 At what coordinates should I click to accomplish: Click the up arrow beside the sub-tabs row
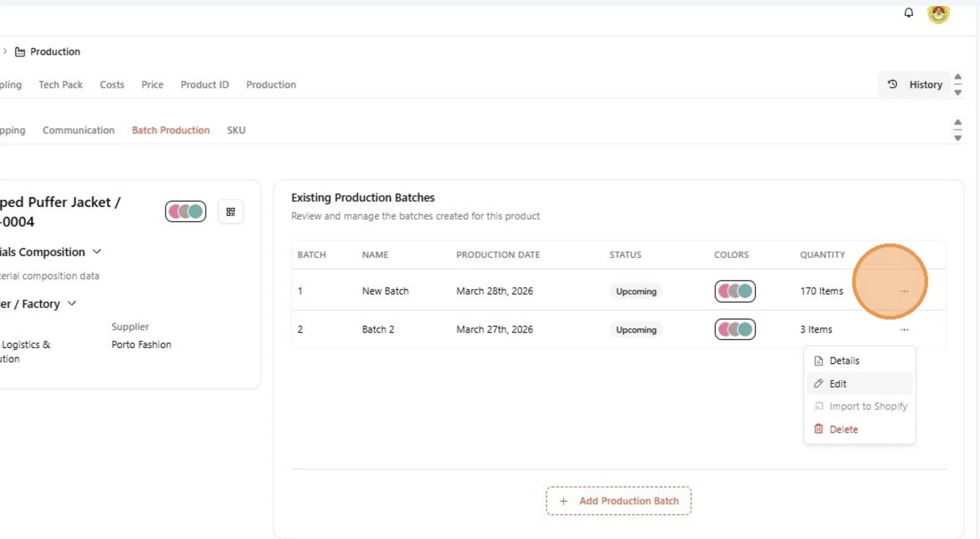coord(958,122)
